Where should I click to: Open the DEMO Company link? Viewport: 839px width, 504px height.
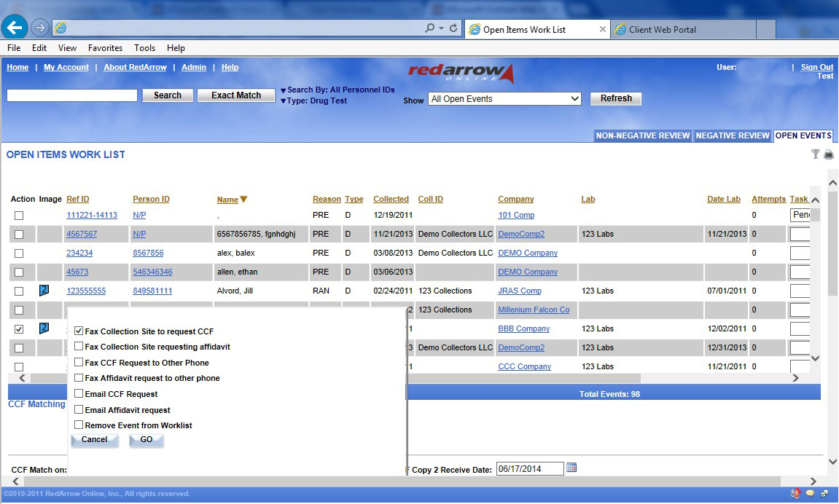528,253
